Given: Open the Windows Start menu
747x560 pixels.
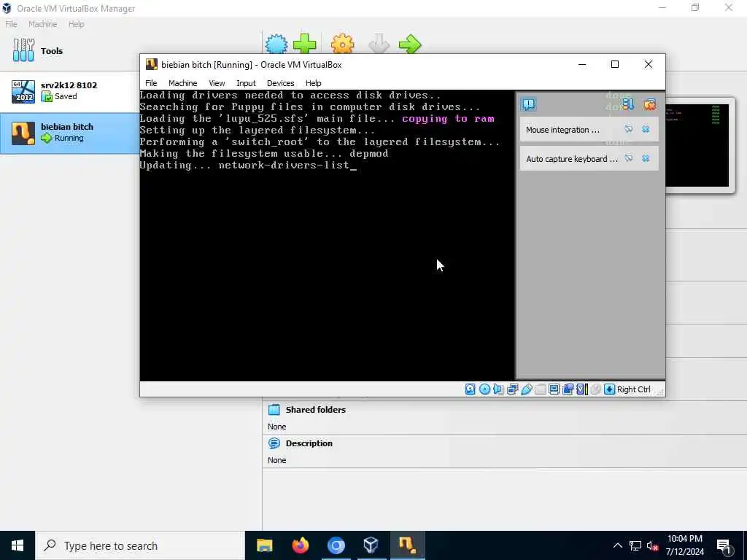Looking at the screenshot, I should point(18,545).
